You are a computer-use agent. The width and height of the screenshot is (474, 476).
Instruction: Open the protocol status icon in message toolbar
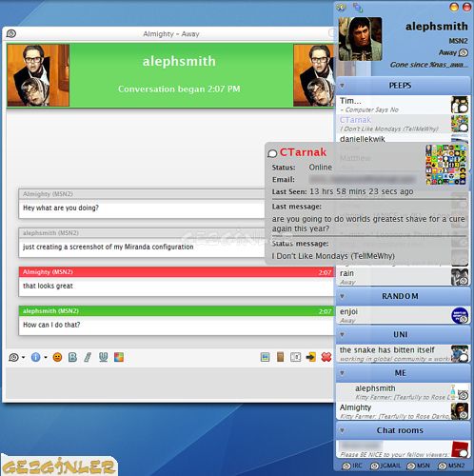(x=13, y=357)
